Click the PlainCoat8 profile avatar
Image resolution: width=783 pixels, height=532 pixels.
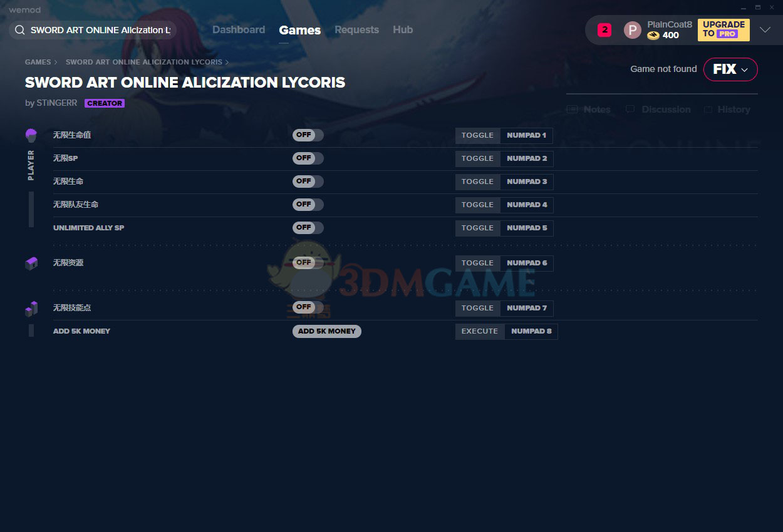633,30
